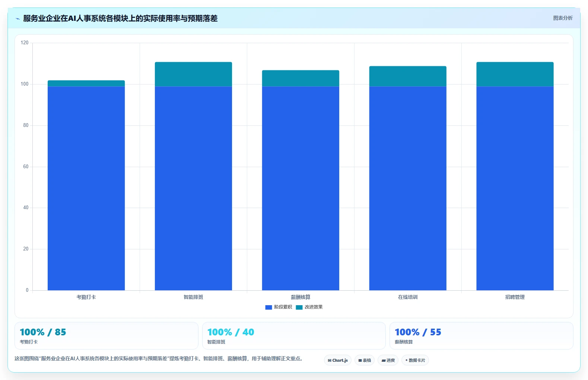This screenshot has width=588, height=380.
Task: Click the teal top segment of 考勤打卡 bar
Action: tap(86, 83)
